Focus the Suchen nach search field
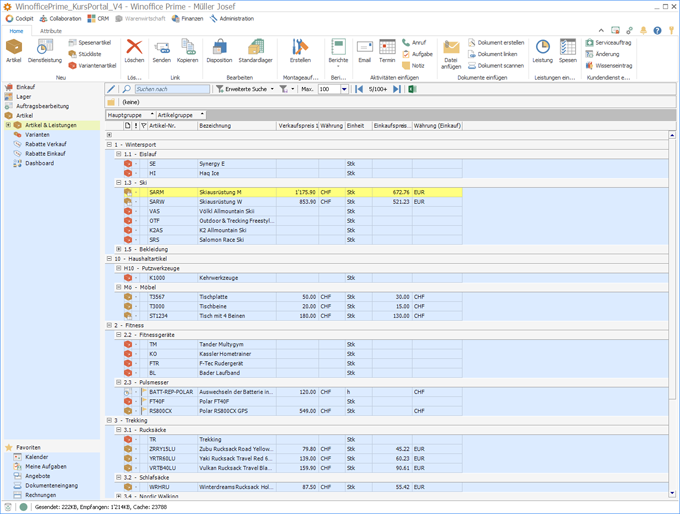The image size is (680, 514). (172, 89)
